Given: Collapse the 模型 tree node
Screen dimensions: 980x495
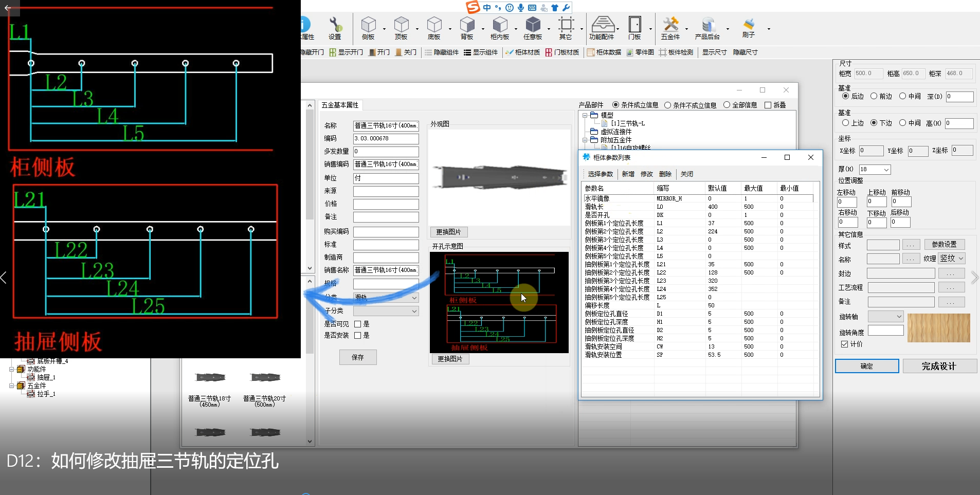Looking at the screenshot, I should 585,115.
